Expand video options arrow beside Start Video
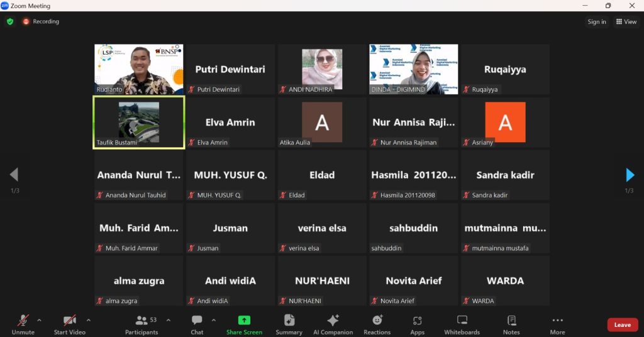This screenshot has height=337, width=644. click(88, 320)
